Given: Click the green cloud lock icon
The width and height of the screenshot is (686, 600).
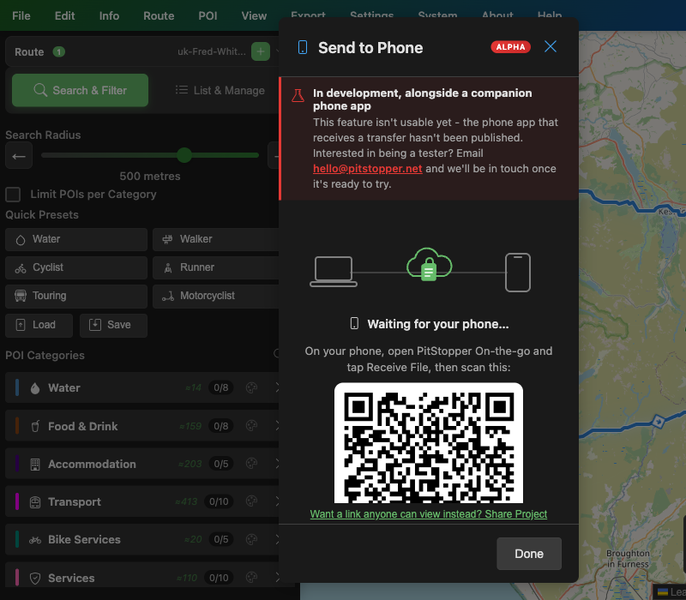Looking at the screenshot, I should (x=429, y=264).
